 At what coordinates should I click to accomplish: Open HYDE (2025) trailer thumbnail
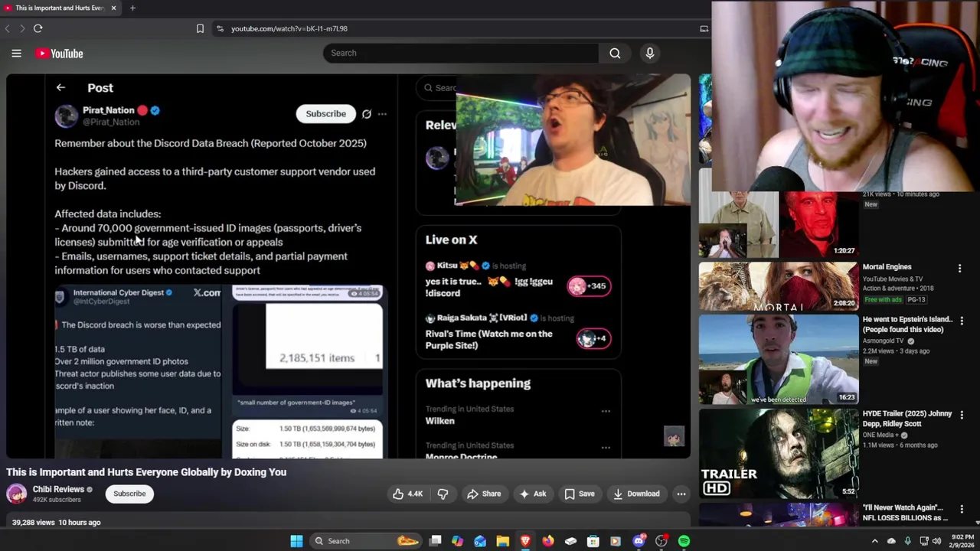pyautogui.click(x=779, y=453)
